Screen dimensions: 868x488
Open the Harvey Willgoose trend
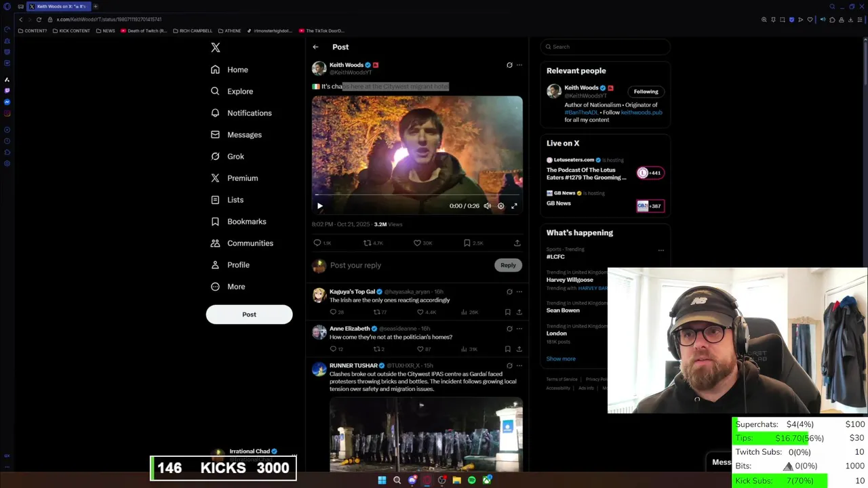pos(570,280)
